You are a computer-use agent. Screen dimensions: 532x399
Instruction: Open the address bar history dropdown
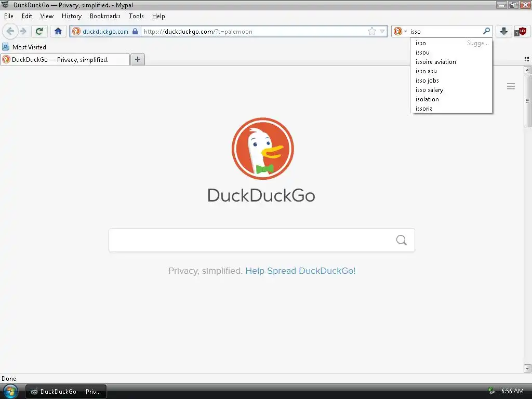coord(382,32)
